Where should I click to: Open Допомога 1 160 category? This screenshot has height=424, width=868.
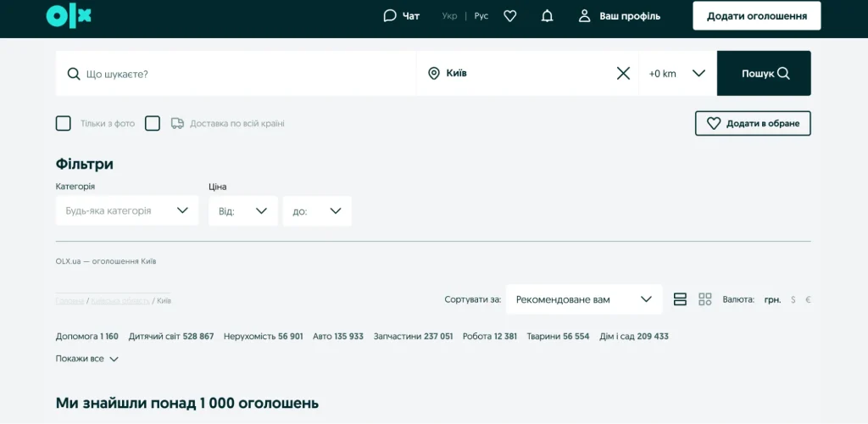(x=87, y=336)
